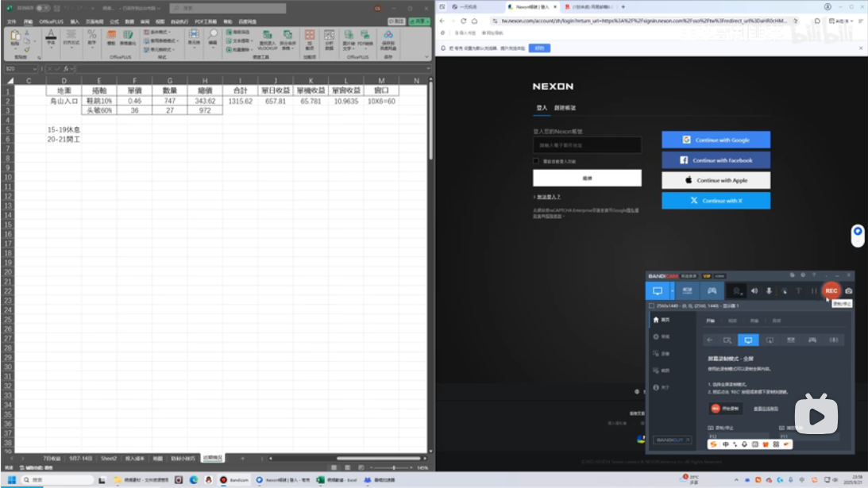Toggle Bandicam speaker sound icon
The height and width of the screenshot is (488, 868).
[754, 291]
